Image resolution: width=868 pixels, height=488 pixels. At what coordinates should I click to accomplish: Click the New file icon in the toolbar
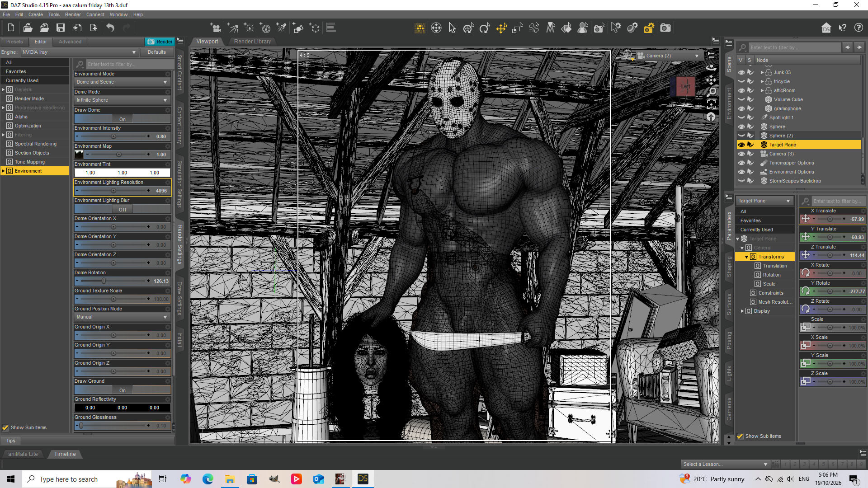[11, 28]
